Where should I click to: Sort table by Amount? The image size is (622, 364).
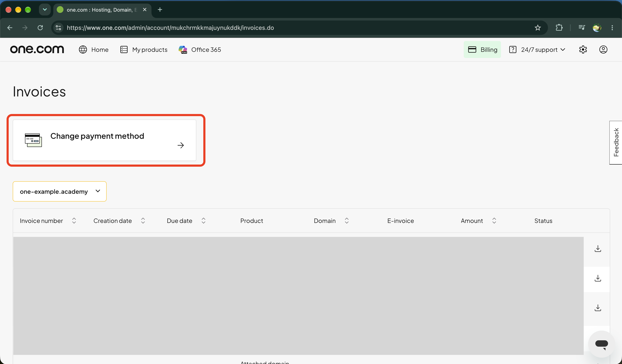[x=494, y=221]
